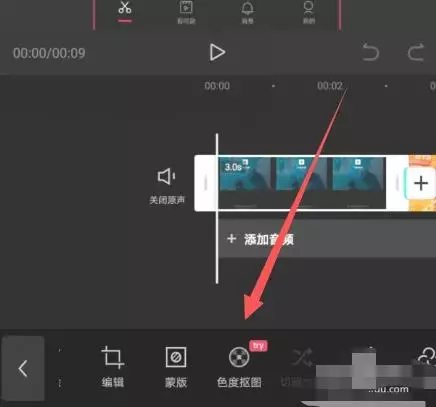The image size is (436, 407).
Task: Open the 编辑 crop tool
Action: click(113, 367)
